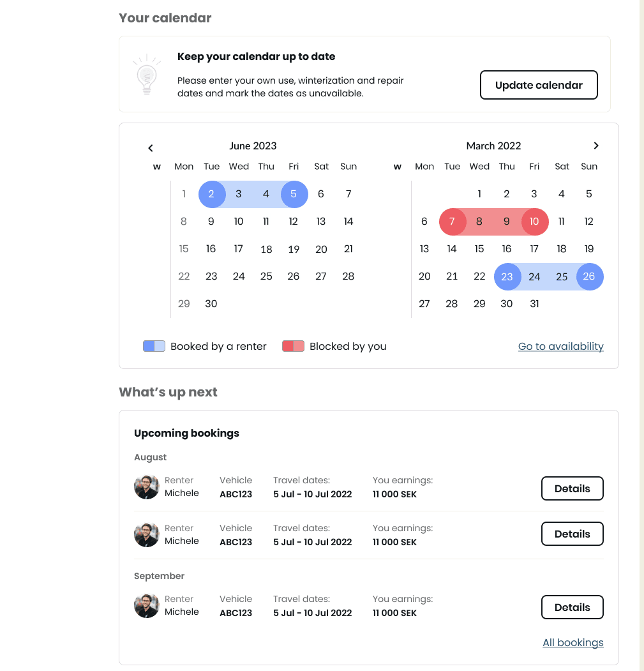Viewport: 644px width, 671px height.
Task: Open the All bookings link
Action: coord(573,642)
